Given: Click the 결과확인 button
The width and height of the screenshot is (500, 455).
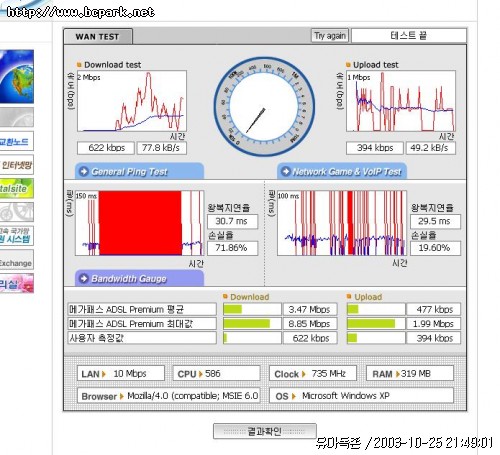Looking at the screenshot, I should (265, 431).
